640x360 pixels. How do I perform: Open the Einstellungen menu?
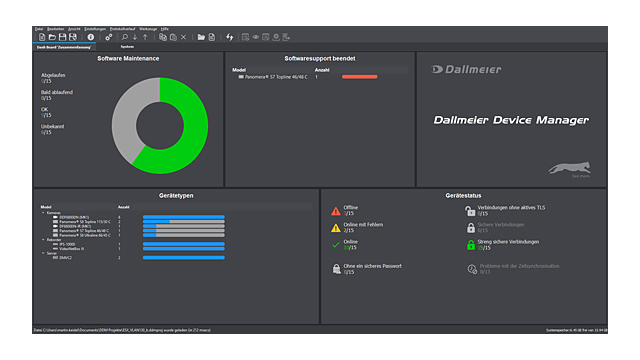click(x=95, y=29)
